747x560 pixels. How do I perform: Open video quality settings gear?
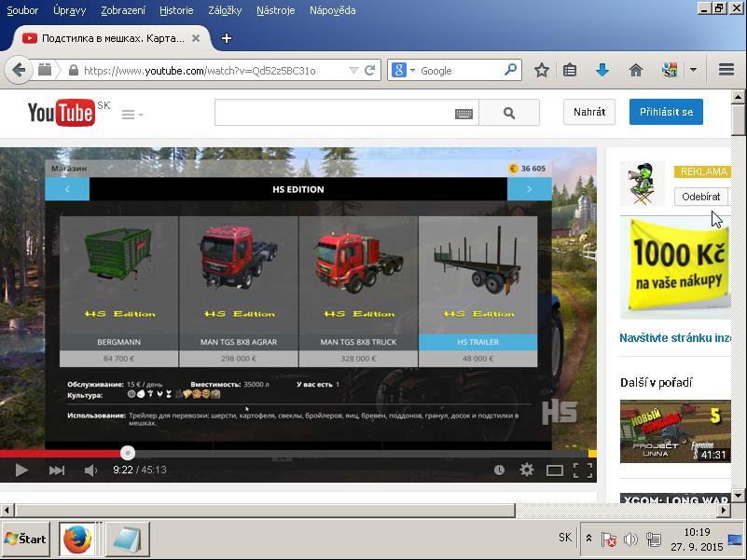point(527,471)
